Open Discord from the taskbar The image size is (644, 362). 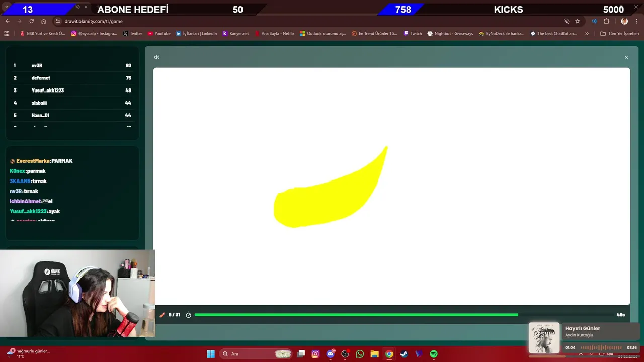pyautogui.click(x=331, y=354)
